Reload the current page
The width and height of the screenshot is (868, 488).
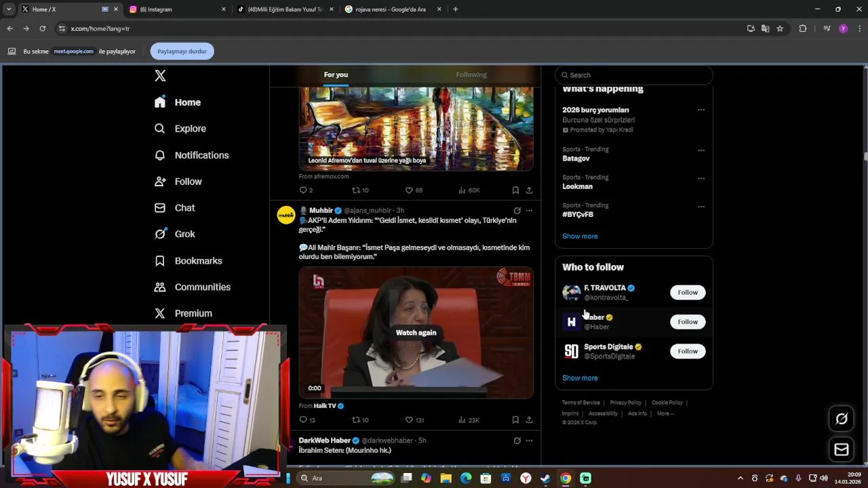42,28
